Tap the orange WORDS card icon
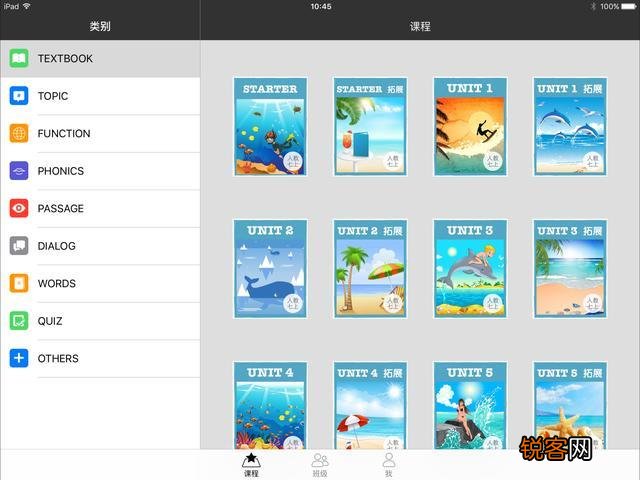Screen dimensions: 640x480 coord(19,283)
